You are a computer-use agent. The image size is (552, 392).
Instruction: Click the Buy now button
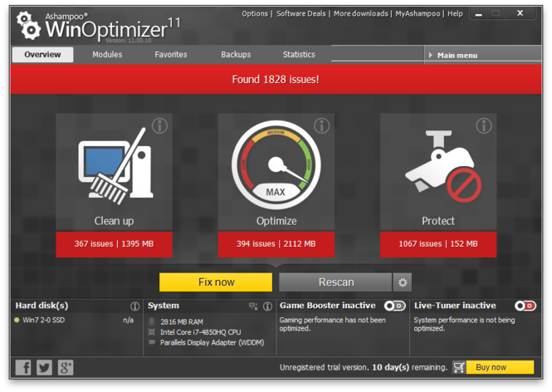(500, 367)
